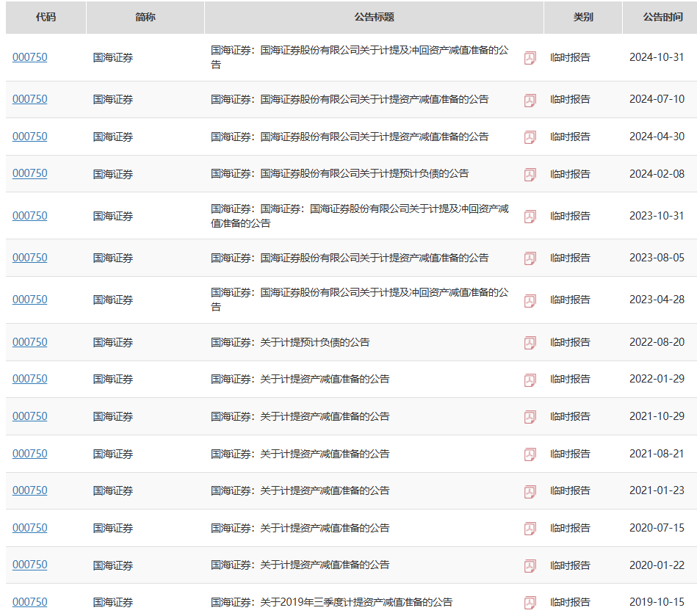Select the date 2023-04-28 cell
697x616 pixels.
[657, 300]
